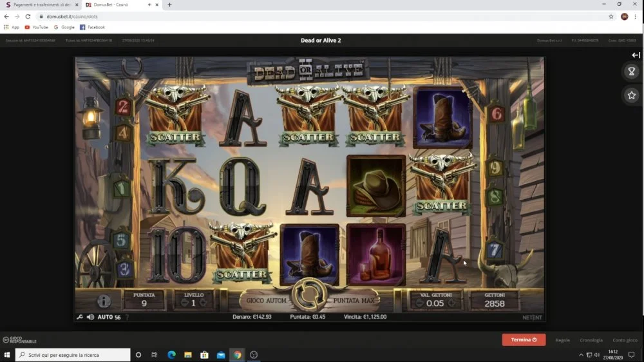Image resolution: width=644 pixels, height=362 pixels.
Task: Click the Denaro €142.93 balance text
Action: 252,317
